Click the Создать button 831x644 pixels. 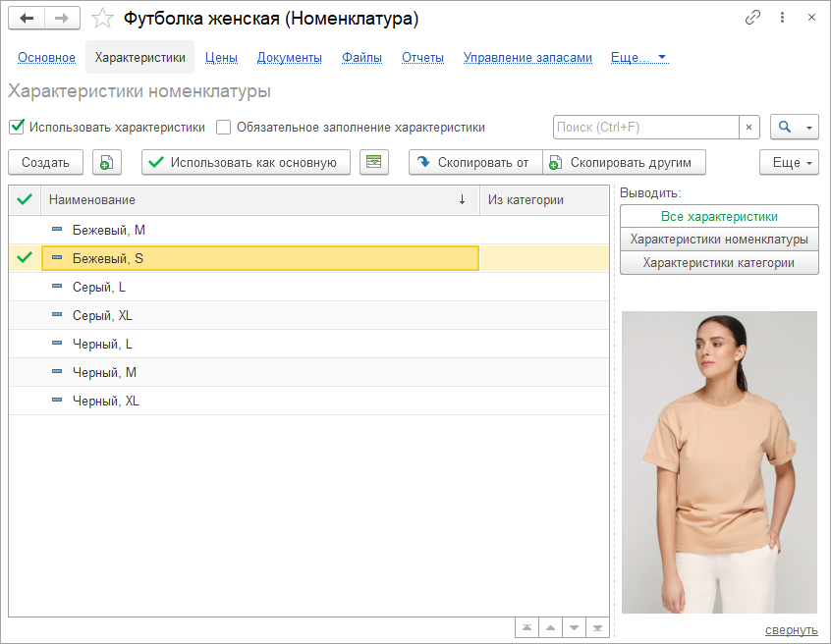[45, 163]
